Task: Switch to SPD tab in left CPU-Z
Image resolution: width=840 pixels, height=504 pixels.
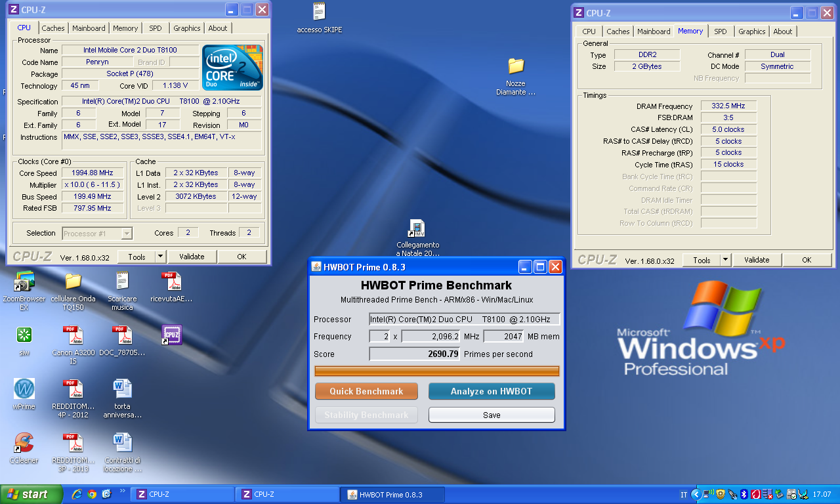Action: tap(156, 28)
